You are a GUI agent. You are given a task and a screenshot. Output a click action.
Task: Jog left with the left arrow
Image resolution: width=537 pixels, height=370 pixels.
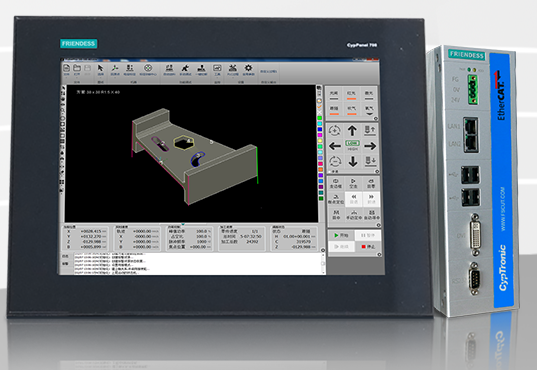pos(335,146)
